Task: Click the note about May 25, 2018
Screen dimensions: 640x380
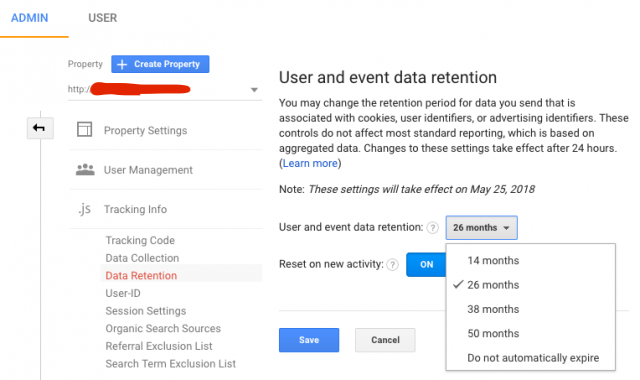Action: coord(407,189)
